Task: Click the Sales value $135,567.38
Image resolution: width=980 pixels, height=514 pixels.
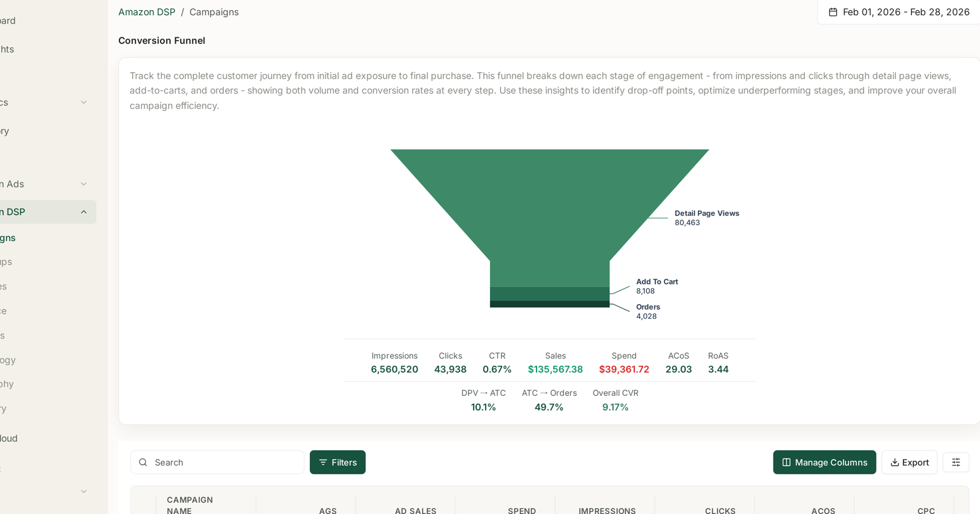Action: pyautogui.click(x=556, y=370)
